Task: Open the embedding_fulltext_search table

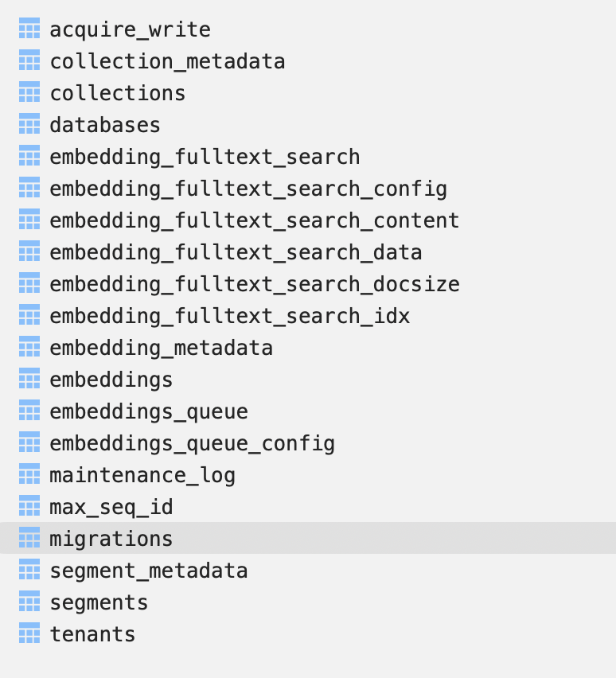Action: (x=205, y=157)
